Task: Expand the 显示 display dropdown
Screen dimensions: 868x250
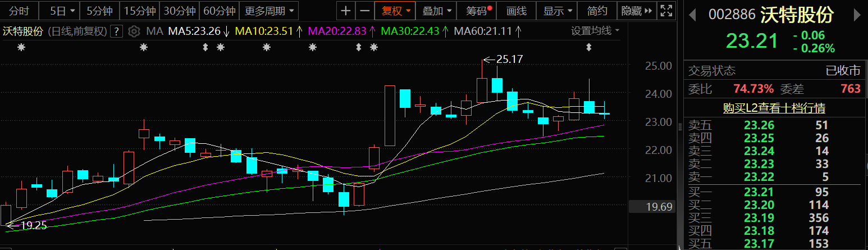Action: point(558,11)
